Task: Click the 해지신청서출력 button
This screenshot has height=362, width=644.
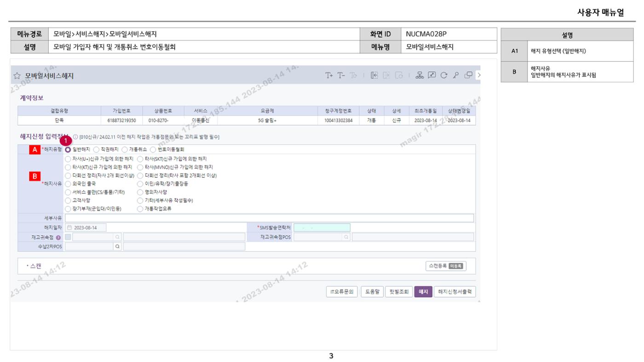Action: [455, 292]
